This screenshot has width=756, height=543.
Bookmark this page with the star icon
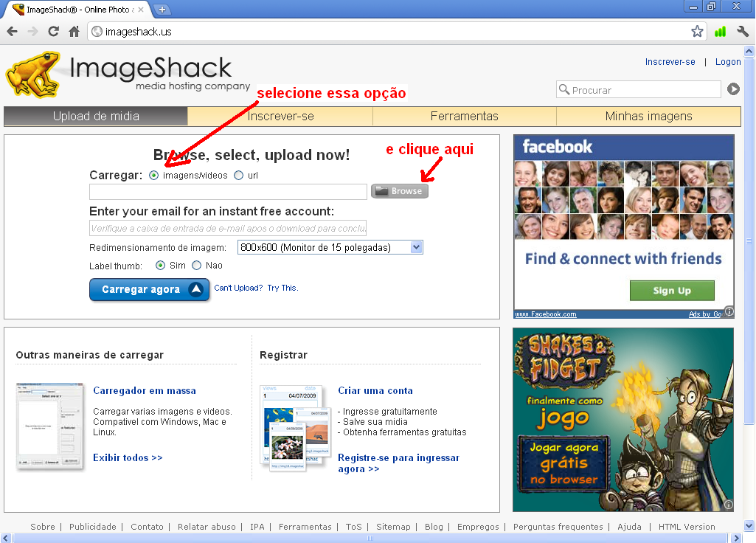[697, 32]
